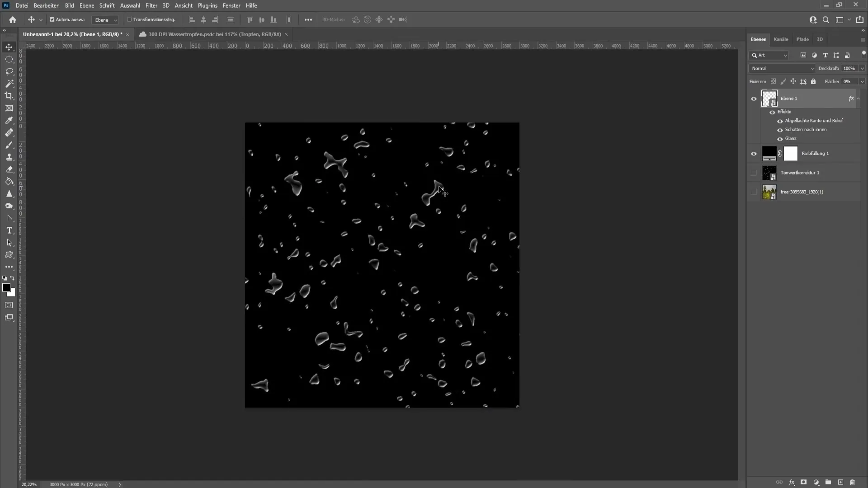The height and width of the screenshot is (488, 868).
Task: Click the Transformationsstrg button
Action: point(152,20)
